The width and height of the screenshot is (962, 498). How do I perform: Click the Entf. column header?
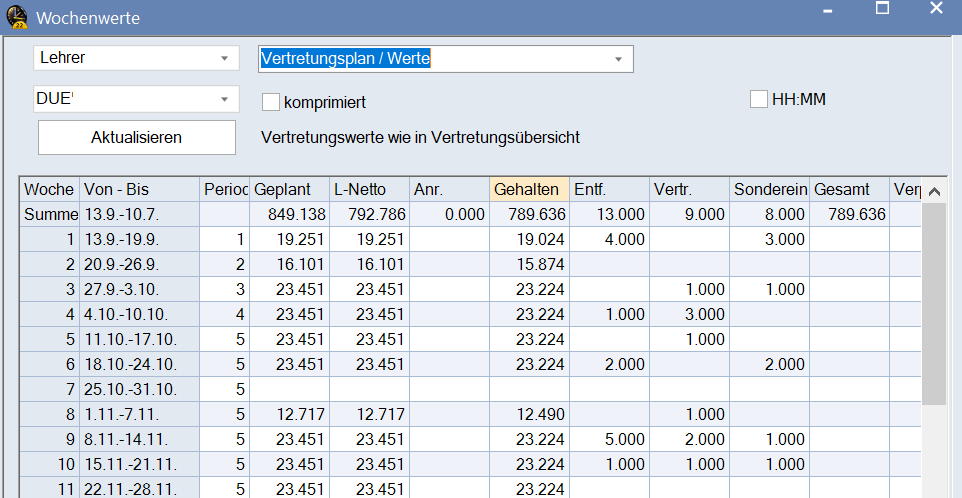[609, 190]
